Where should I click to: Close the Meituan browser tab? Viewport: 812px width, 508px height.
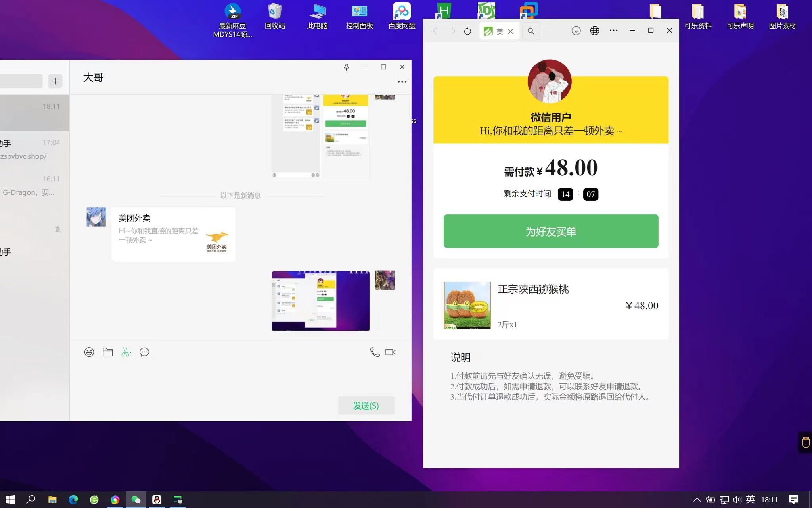pos(511,31)
